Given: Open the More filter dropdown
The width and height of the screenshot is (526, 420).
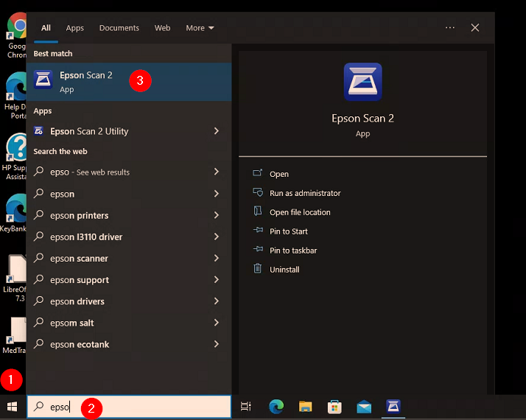Looking at the screenshot, I should (x=200, y=28).
